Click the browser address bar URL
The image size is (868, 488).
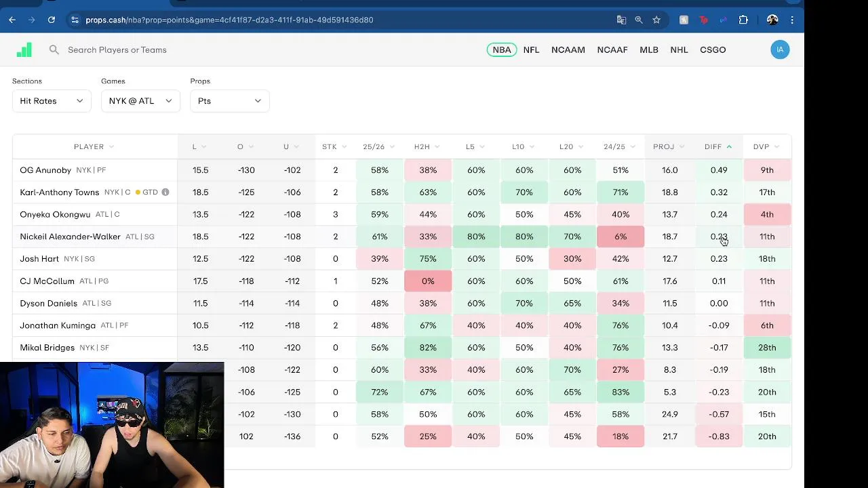click(229, 20)
